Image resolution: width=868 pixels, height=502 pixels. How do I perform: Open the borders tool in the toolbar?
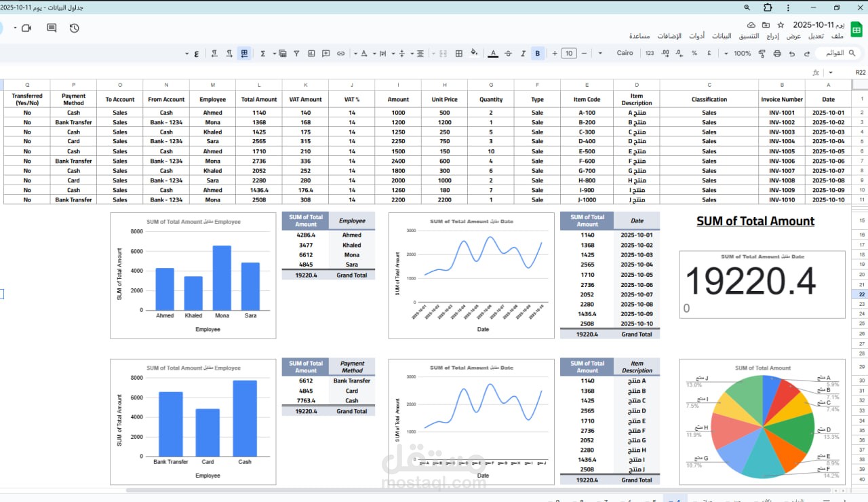click(x=458, y=53)
